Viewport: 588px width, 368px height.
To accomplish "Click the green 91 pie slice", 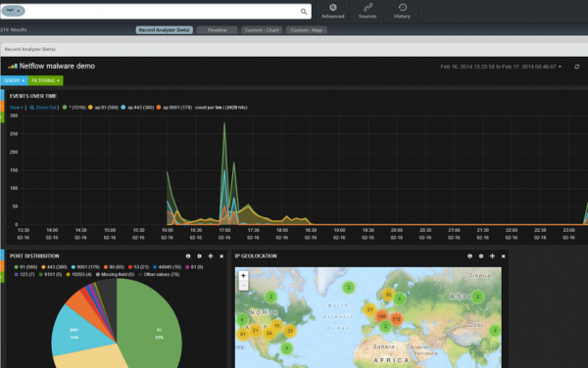I will click(154, 326).
